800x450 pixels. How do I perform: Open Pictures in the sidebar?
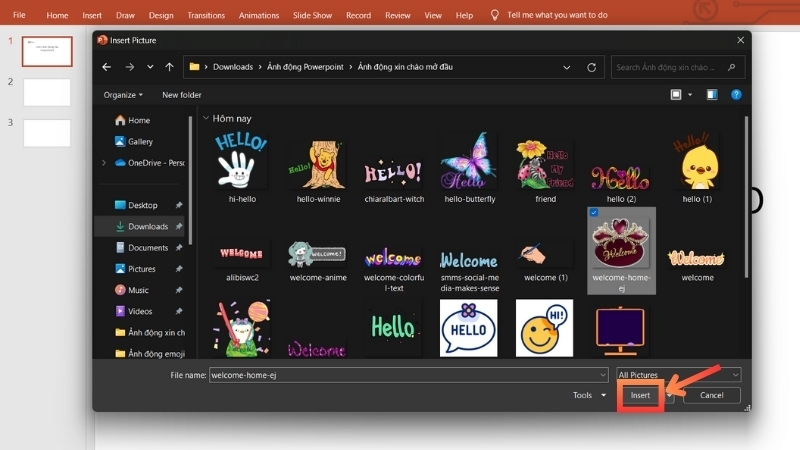pyautogui.click(x=135, y=269)
